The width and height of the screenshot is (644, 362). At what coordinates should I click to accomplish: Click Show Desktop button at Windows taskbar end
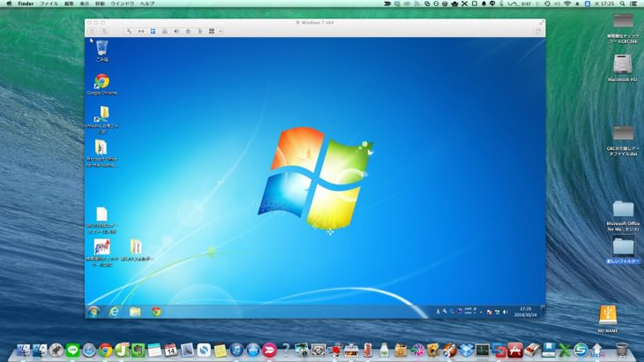(x=543, y=312)
